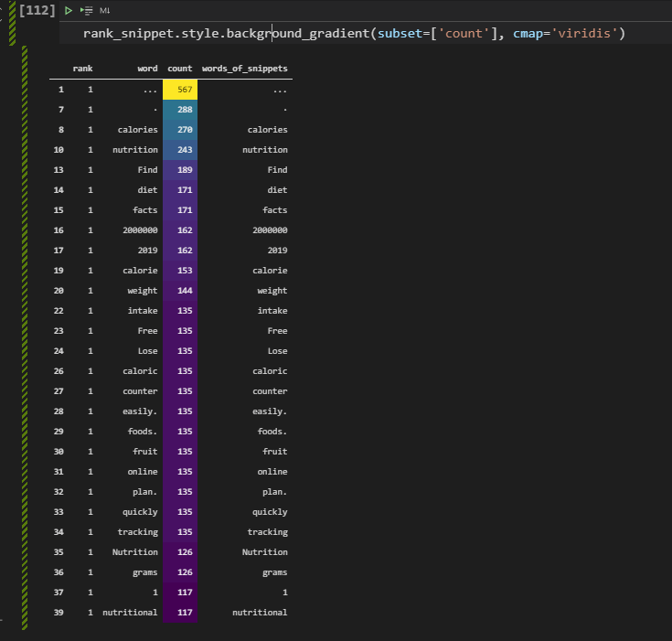The width and height of the screenshot is (672, 641).
Task: Click the 270 count cell for calories
Action: tap(180, 130)
